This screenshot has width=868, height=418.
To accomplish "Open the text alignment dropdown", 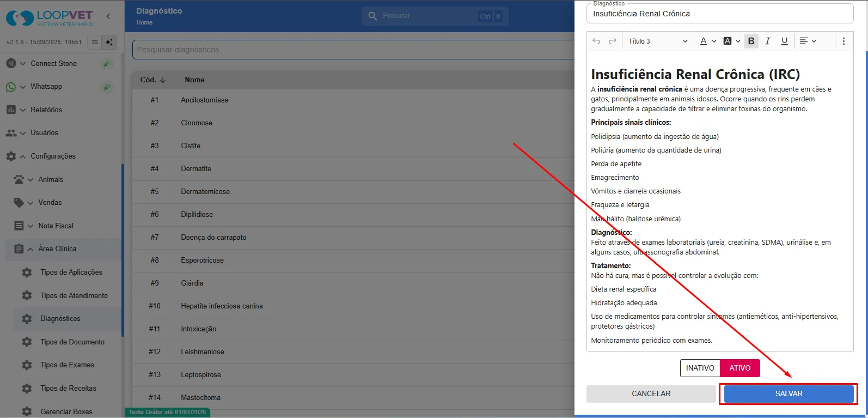I will click(x=808, y=41).
